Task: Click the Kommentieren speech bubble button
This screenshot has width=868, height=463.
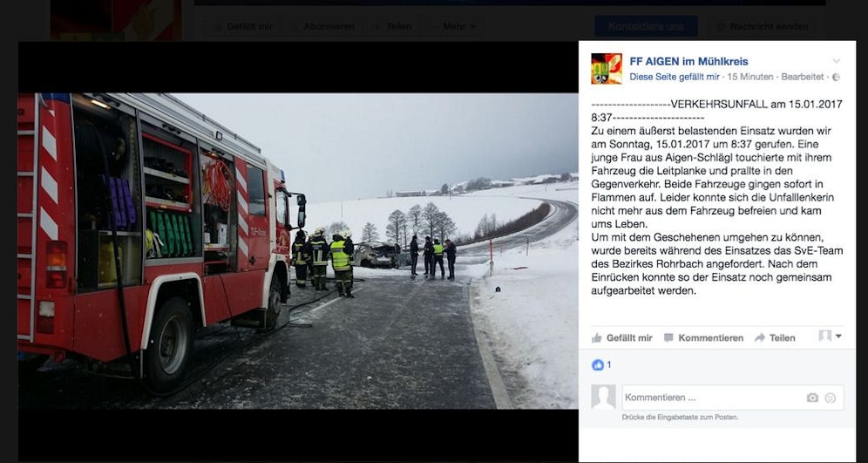Action: [703, 337]
